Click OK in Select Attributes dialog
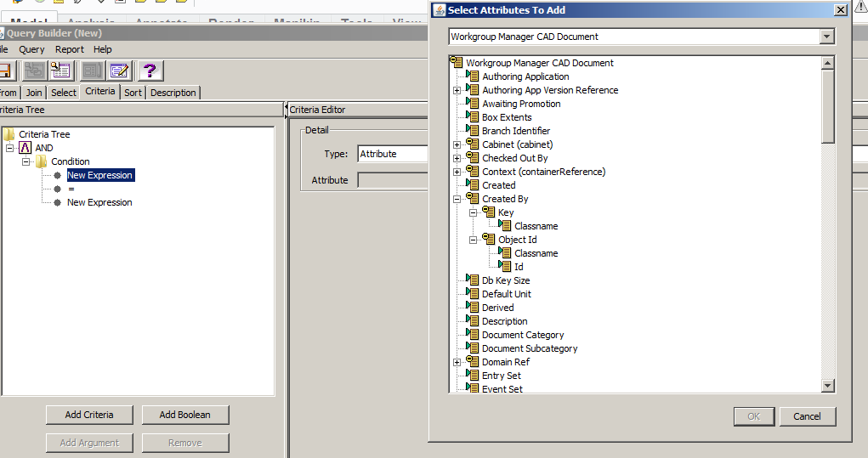The width and height of the screenshot is (868, 458). 754,416
